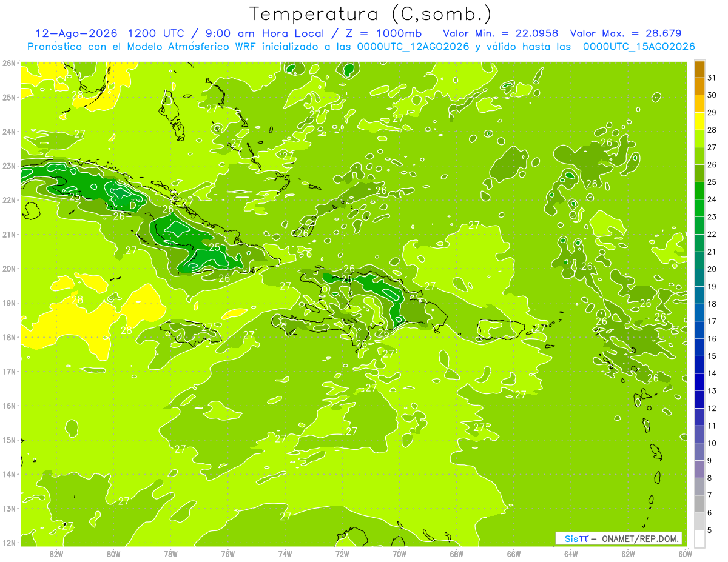Click the "66W" longitude axis label
Image resolution: width=728 pixels, height=562 pixels.
[514, 554]
